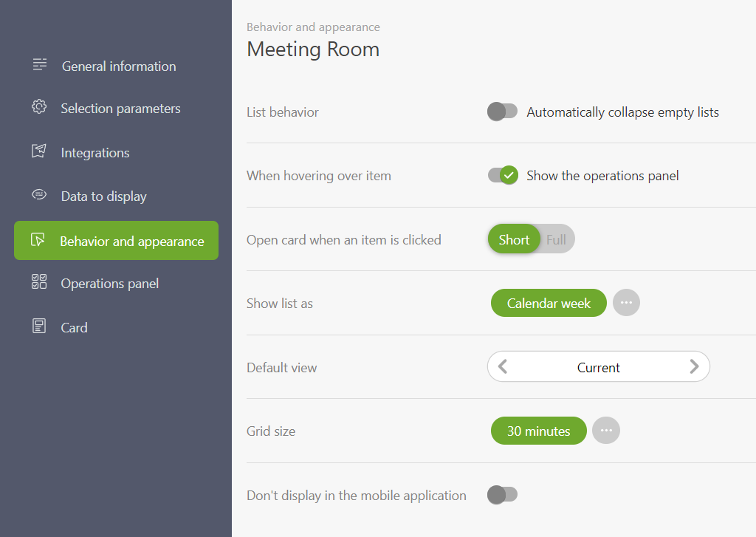Viewport: 756px width, 537px height.
Task: Select the 30 minutes grid size
Action: (538, 431)
